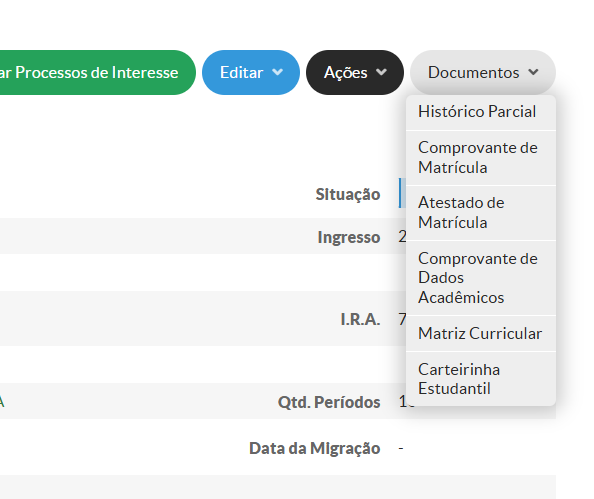
Task: Click the chevron icon on Editar
Action: [x=278, y=72]
